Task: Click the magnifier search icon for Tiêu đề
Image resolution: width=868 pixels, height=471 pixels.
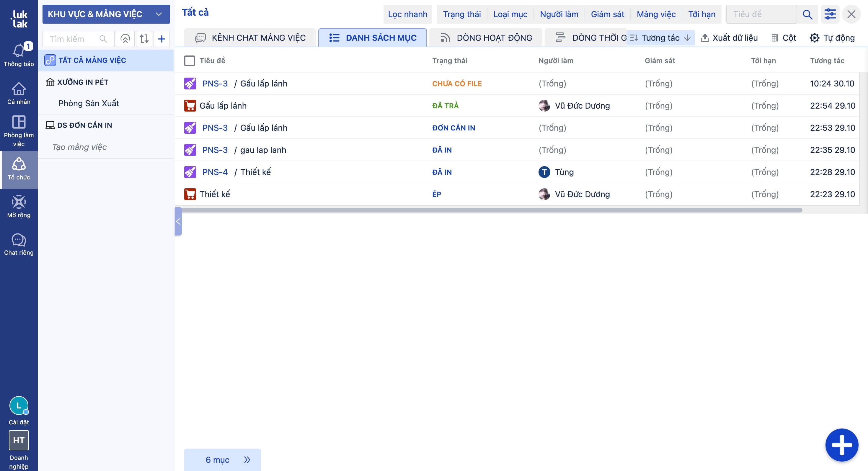Action: tap(807, 14)
